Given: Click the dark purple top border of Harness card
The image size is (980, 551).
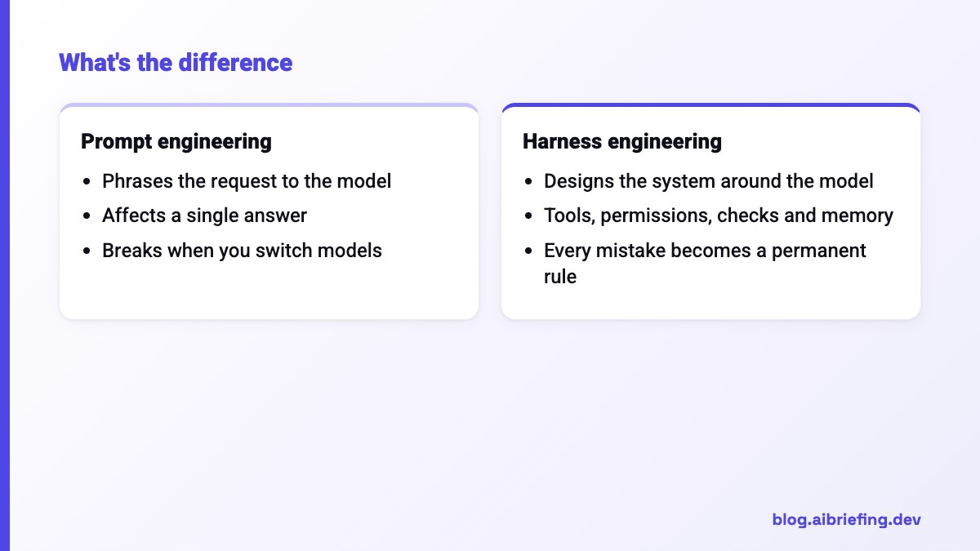Looking at the screenshot, I should pos(710,105).
